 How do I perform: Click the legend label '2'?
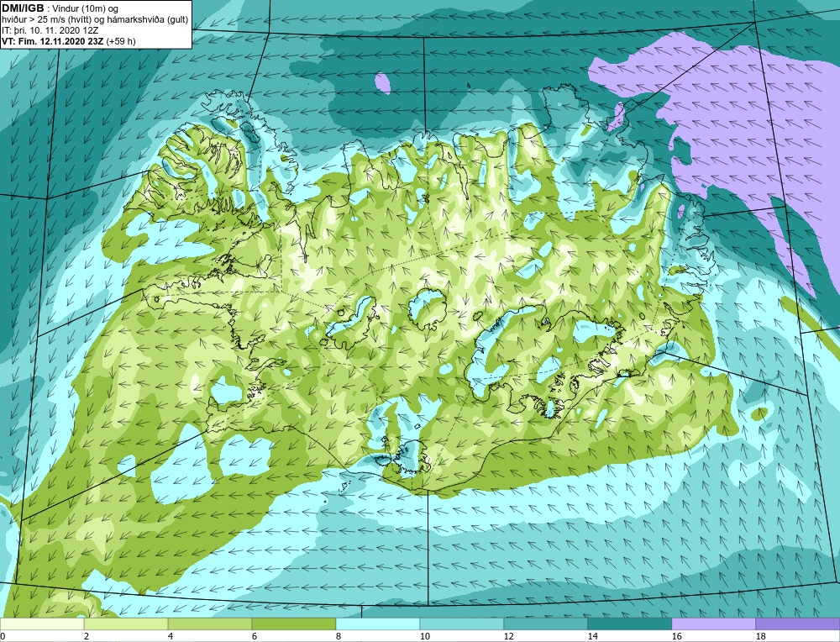coord(87,636)
